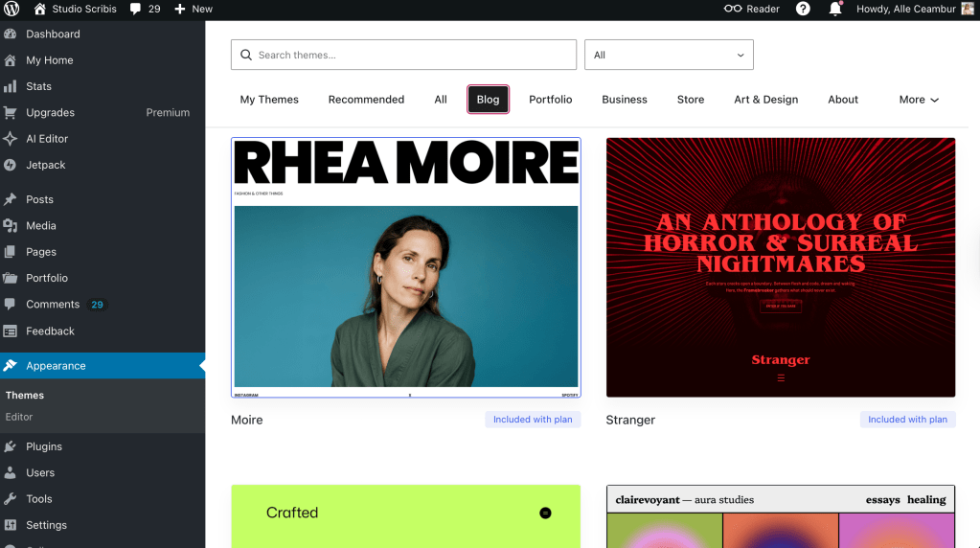The width and height of the screenshot is (980, 548).
Task: Open the help question mark icon
Action: [803, 9]
